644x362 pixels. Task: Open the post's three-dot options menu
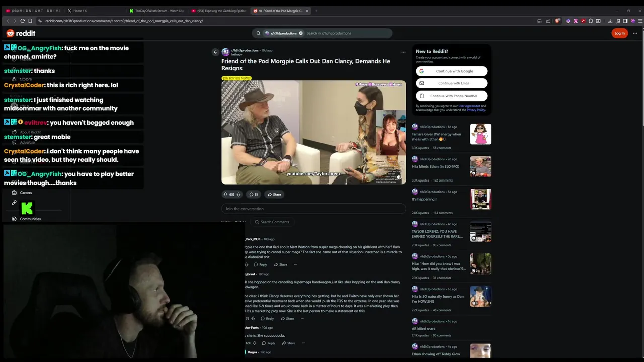[403, 52]
